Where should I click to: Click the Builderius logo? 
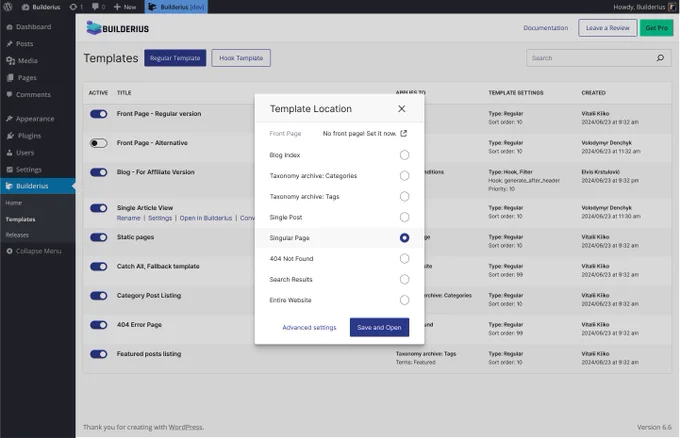click(118, 28)
